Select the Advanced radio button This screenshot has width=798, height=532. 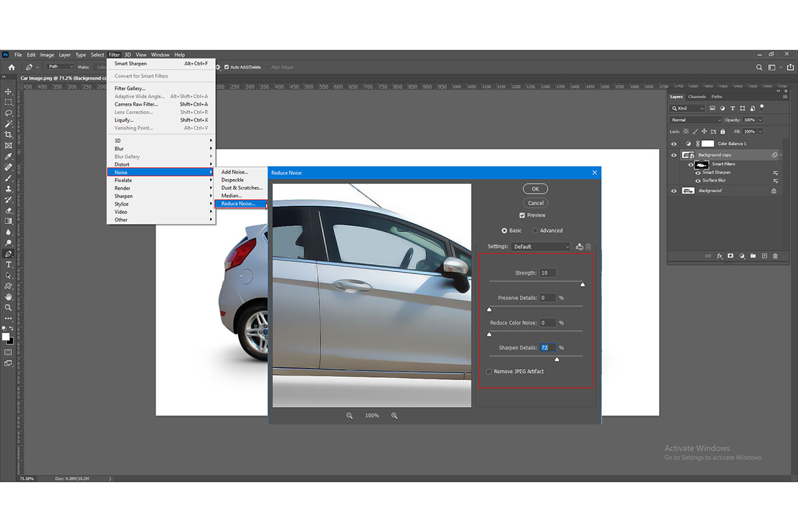pos(535,230)
